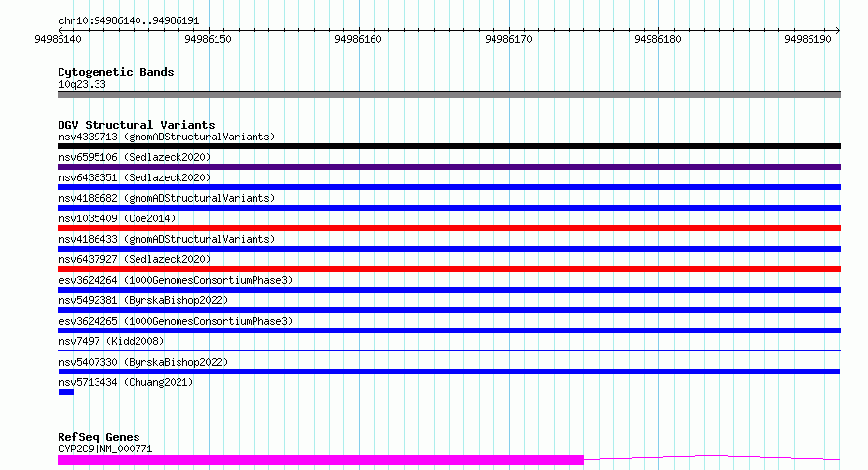Open the nsv6438351 (Sedlazeck2020) label
Image resolution: width=868 pixels, height=470 pixels.
coord(135,177)
